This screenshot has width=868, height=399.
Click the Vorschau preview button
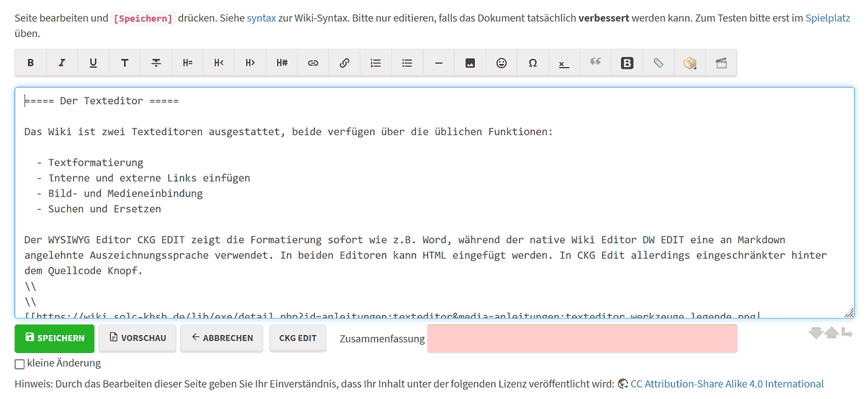[137, 338]
